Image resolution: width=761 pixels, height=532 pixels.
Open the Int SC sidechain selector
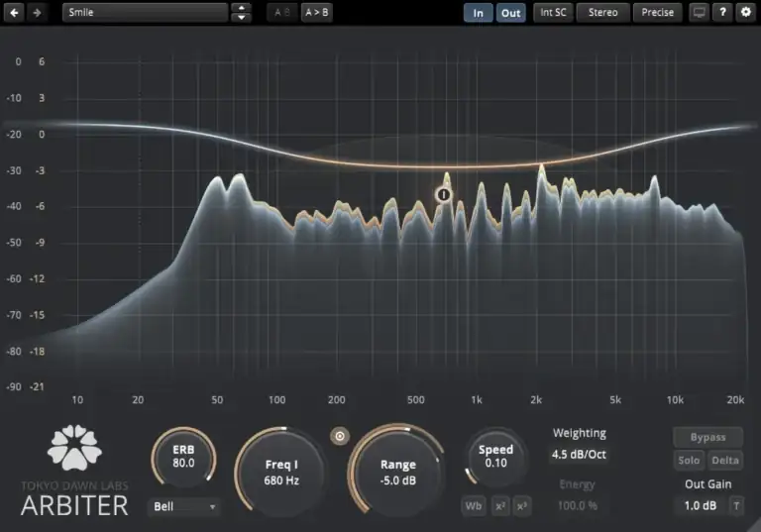[553, 12]
